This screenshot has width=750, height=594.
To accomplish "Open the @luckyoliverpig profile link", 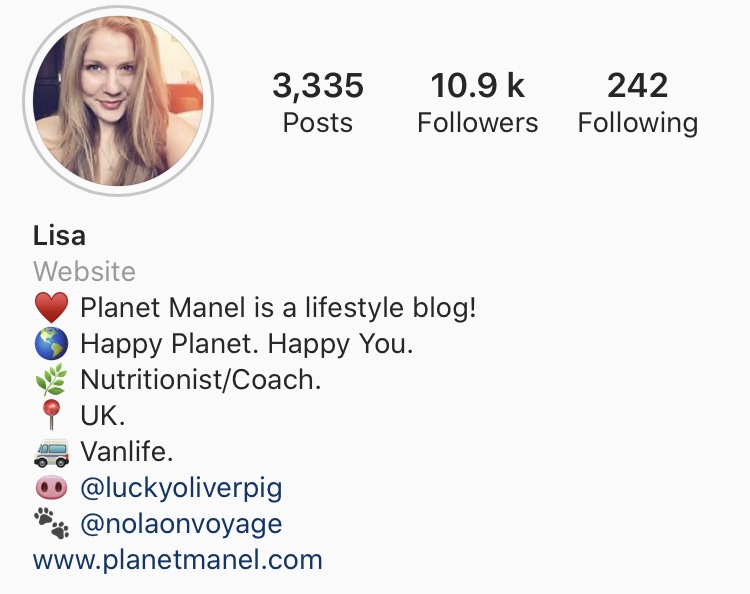I will [181, 488].
